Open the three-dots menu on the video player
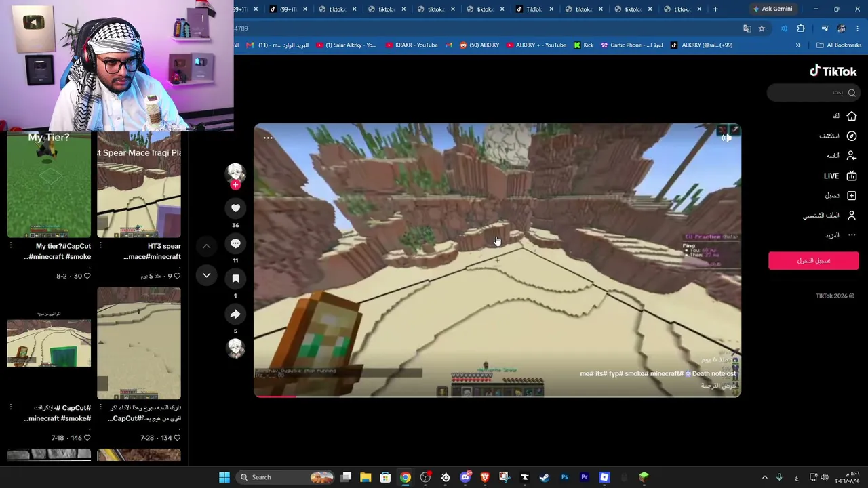 pyautogui.click(x=268, y=138)
